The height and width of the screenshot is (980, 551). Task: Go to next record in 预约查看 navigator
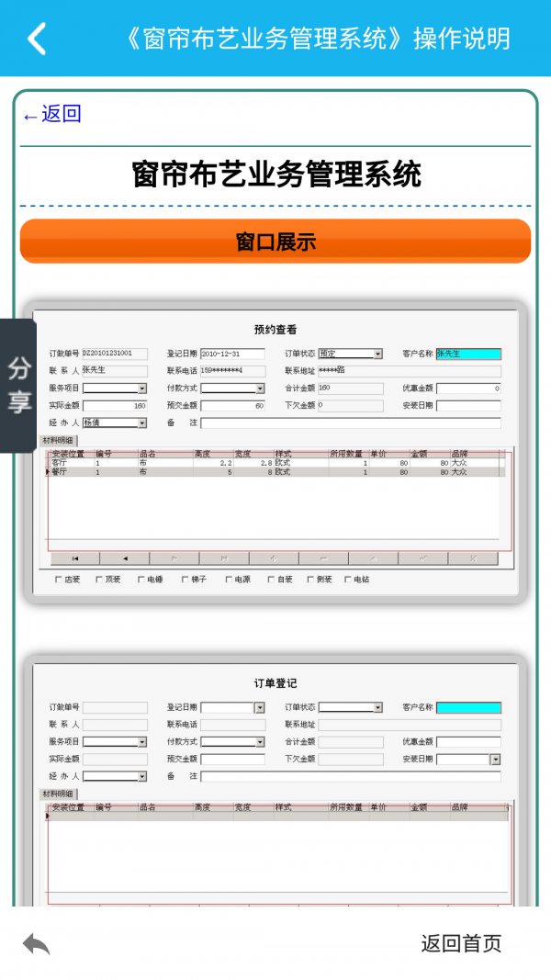click(174, 558)
